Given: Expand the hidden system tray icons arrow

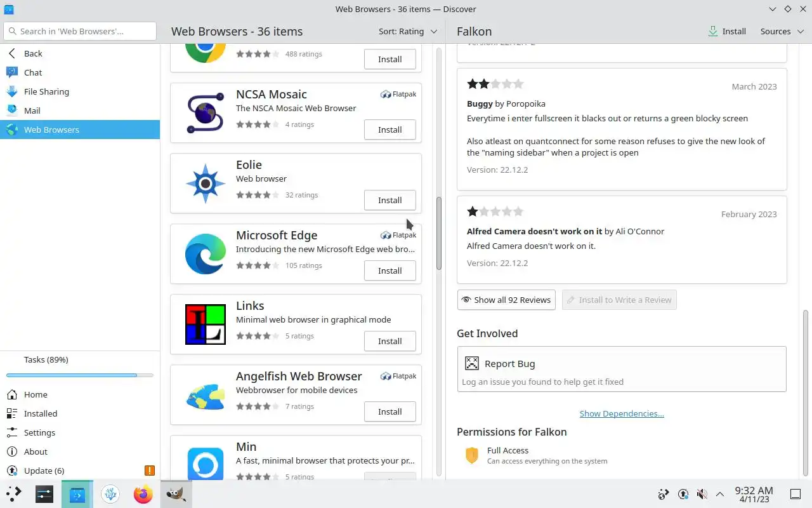Looking at the screenshot, I should click(720, 494).
